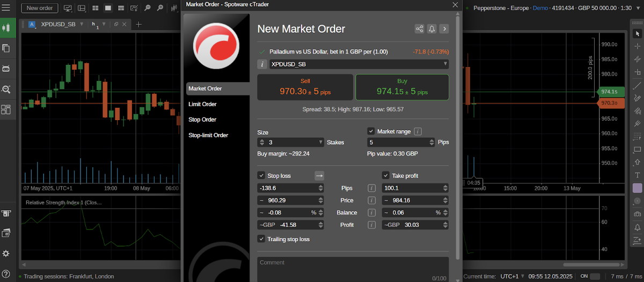This screenshot has height=282, width=644.
Task: Set a price alert with the bell icon
Action: click(431, 29)
